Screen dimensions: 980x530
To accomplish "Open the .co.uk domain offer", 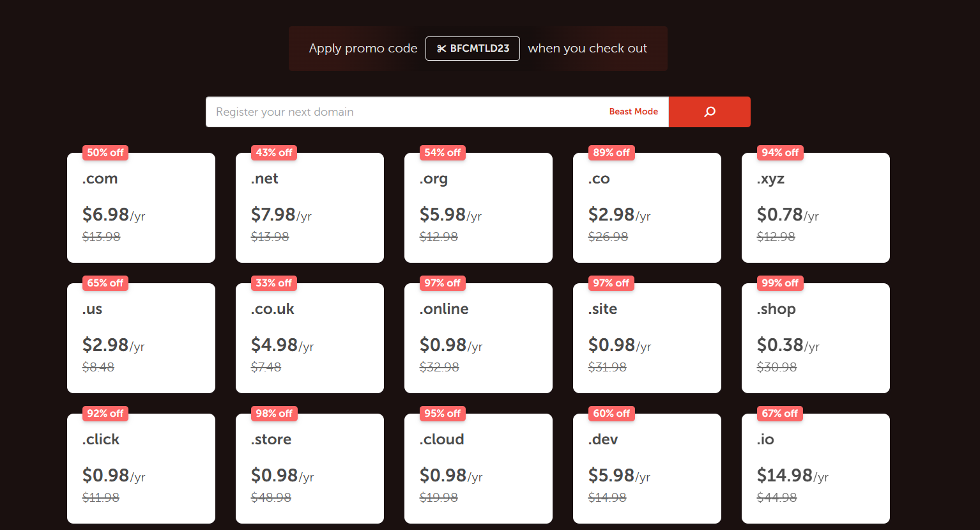I will coord(310,338).
